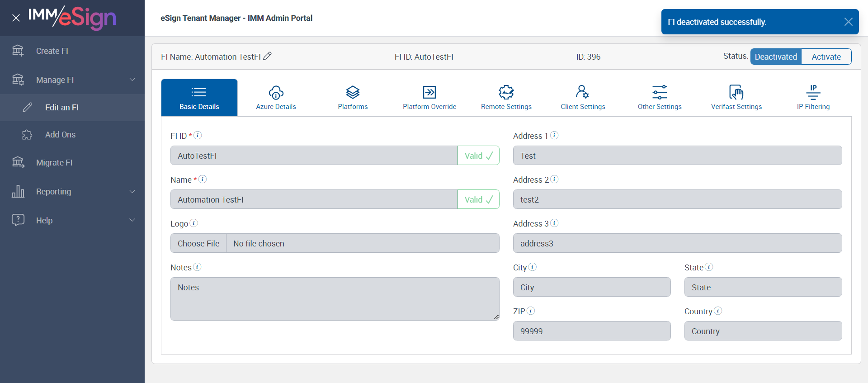Click the Name input field
868x383 pixels.
click(x=314, y=199)
